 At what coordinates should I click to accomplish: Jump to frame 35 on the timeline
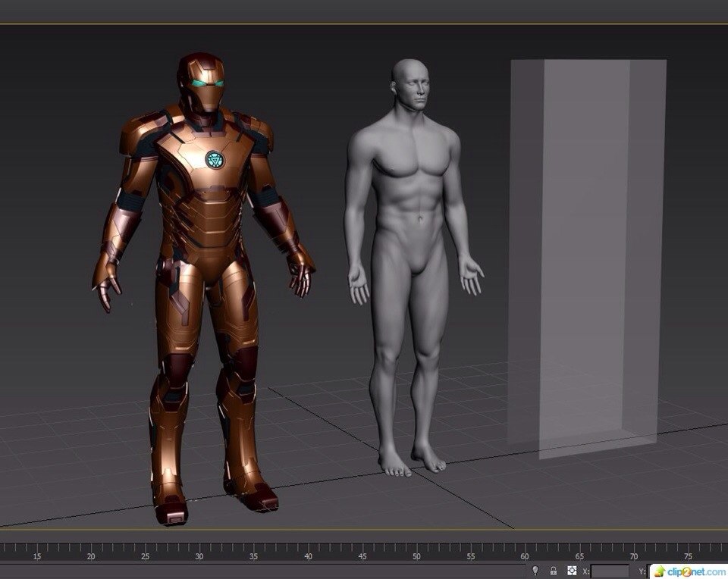tap(253, 556)
